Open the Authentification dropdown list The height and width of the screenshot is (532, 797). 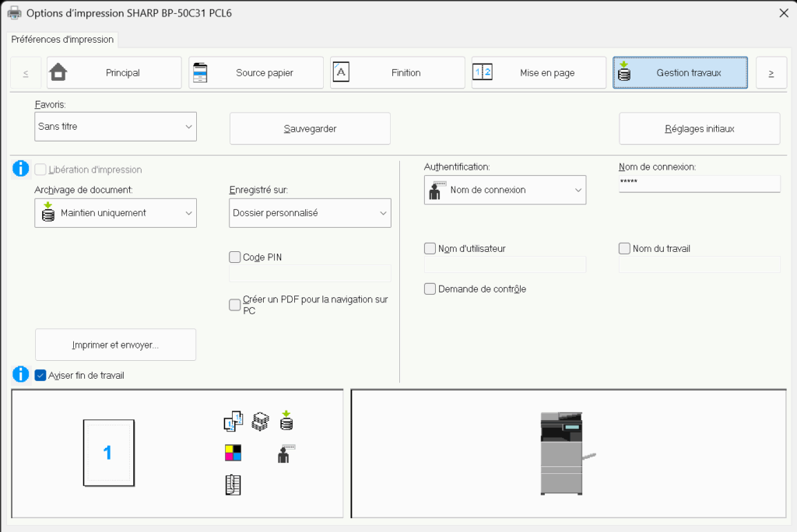[505, 190]
